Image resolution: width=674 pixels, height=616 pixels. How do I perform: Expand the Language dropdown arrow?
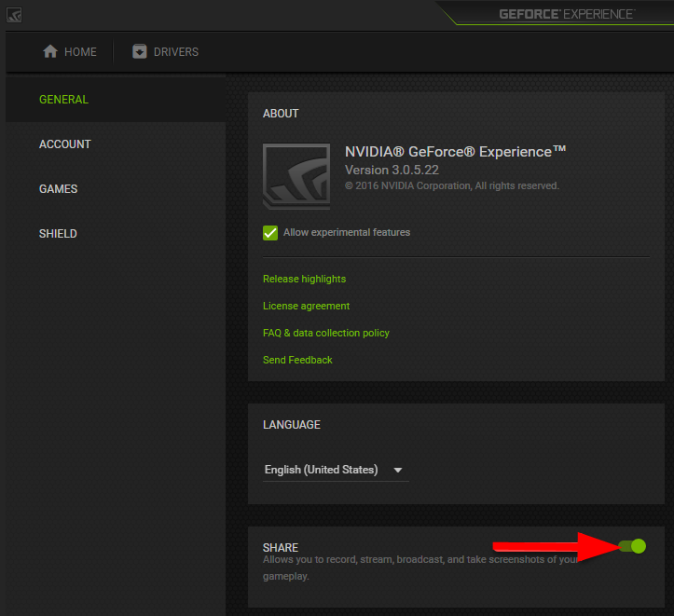[398, 471]
